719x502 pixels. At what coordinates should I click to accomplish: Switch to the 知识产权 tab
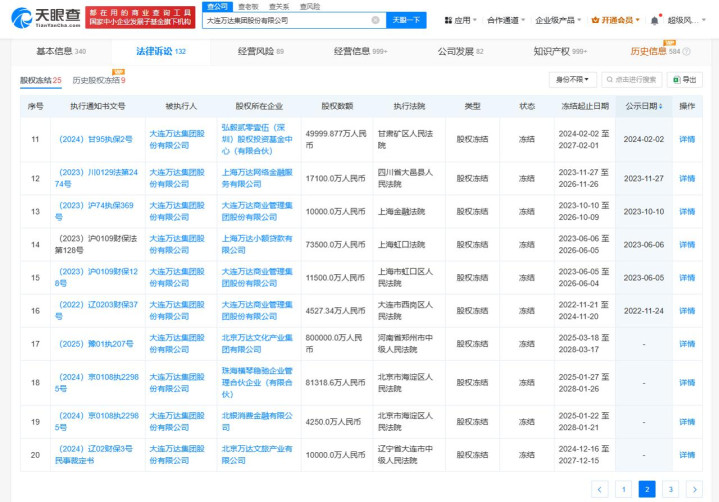pos(559,51)
